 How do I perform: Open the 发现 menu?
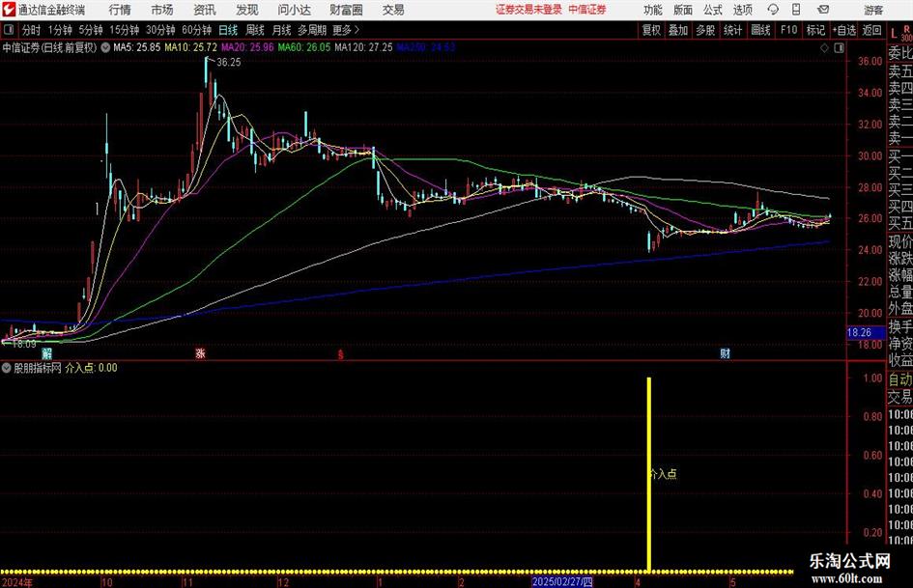pyautogui.click(x=247, y=10)
